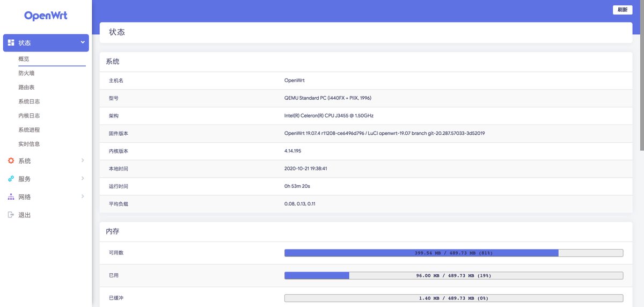Click the 已用 memory progress bar
The height and width of the screenshot is (307, 644).
coord(453,275)
